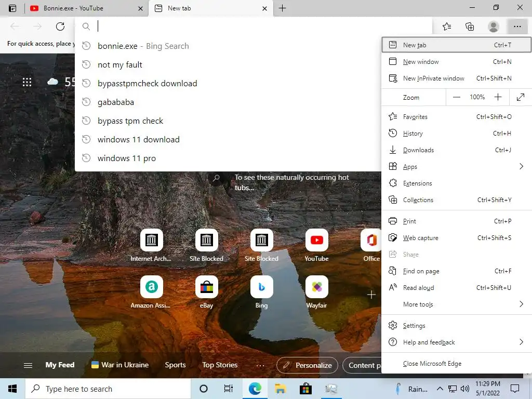Close the New tab tab
532x399 pixels.
(x=264, y=8)
